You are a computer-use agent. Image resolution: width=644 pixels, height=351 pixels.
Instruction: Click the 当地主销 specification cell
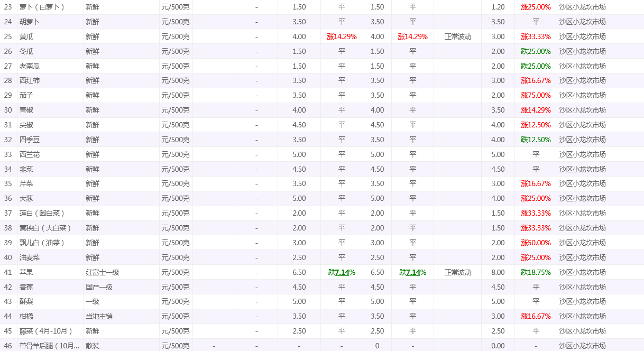99,316
